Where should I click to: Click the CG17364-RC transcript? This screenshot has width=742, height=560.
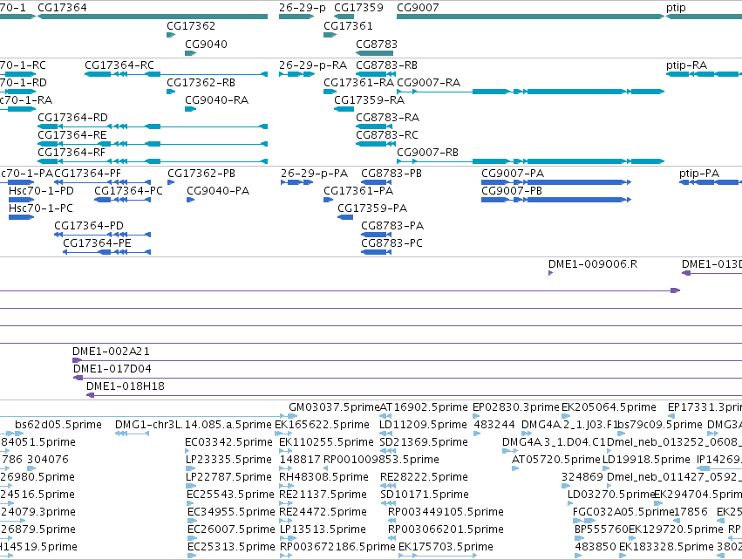176,74
